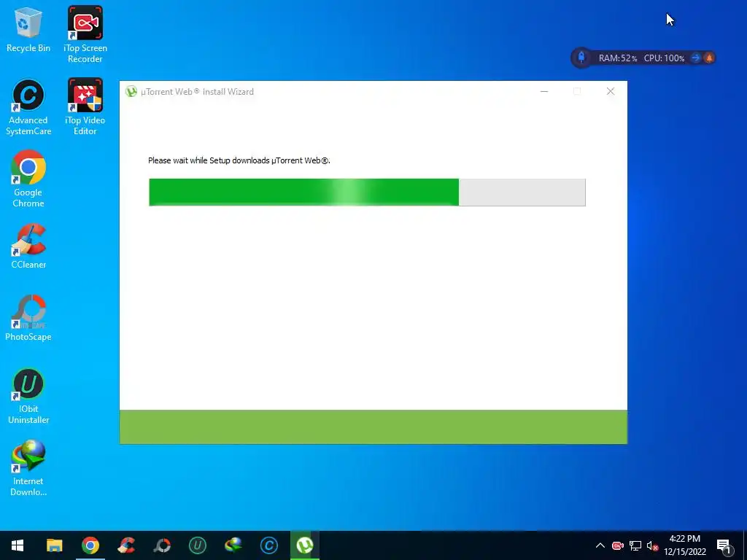Click the RAM 52% usage readout
Screen dimensions: 747x560
pos(617,58)
